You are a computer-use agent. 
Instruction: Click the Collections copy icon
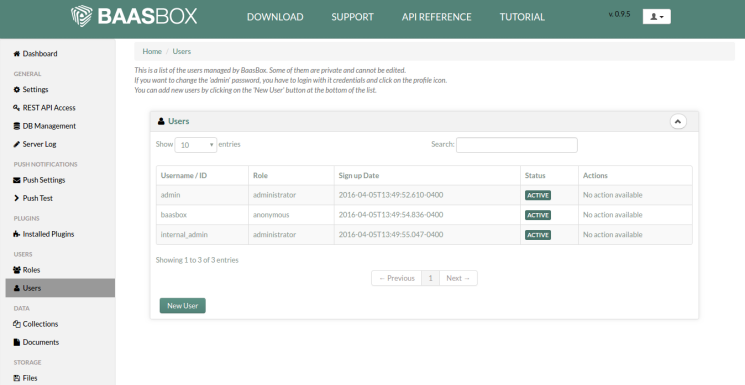coord(17,324)
